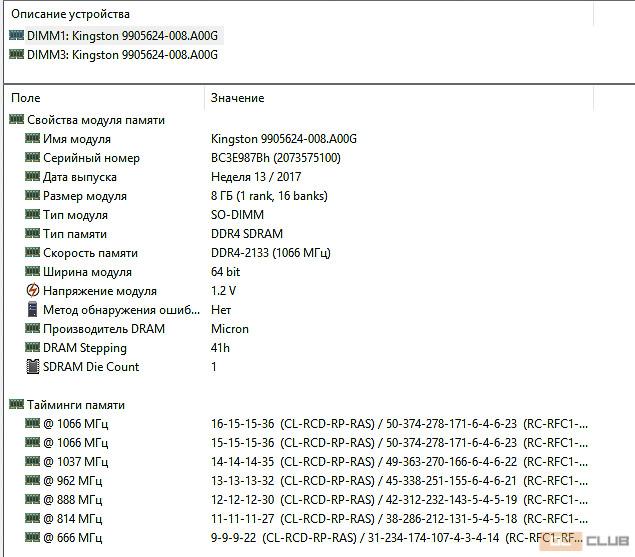
Task: Select the Ширина модуля field
Action: (x=87, y=272)
